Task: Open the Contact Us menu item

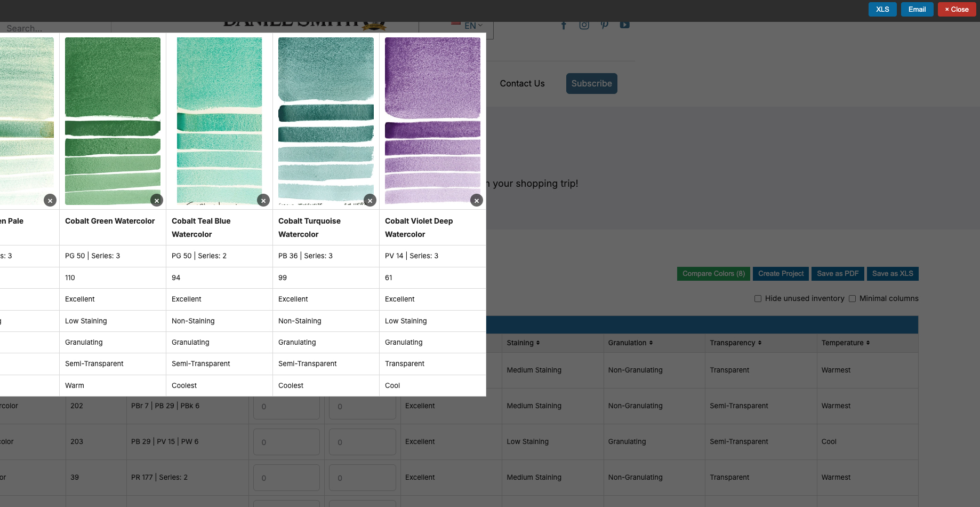Action: coord(522,83)
